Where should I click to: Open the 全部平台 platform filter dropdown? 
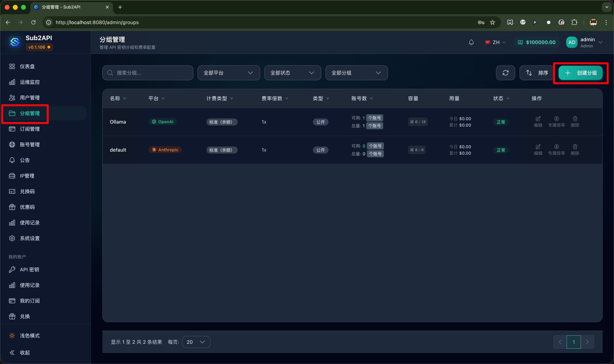click(228, 73)
